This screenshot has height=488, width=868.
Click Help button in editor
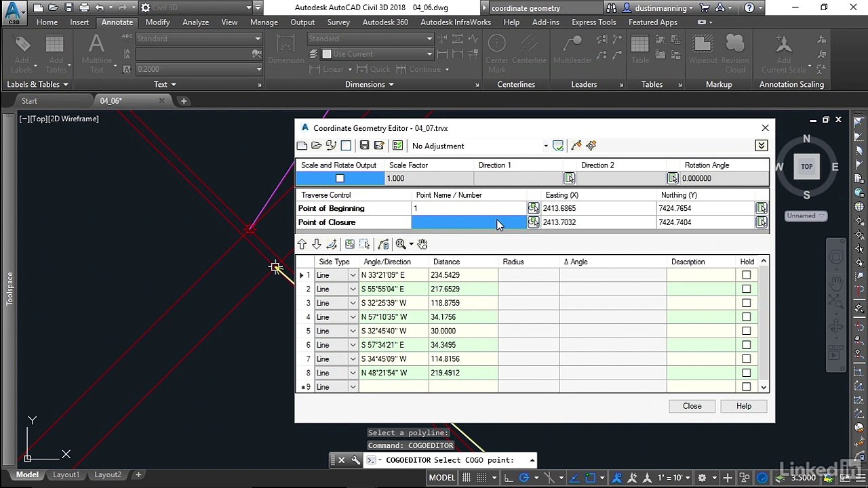(744, 406)
